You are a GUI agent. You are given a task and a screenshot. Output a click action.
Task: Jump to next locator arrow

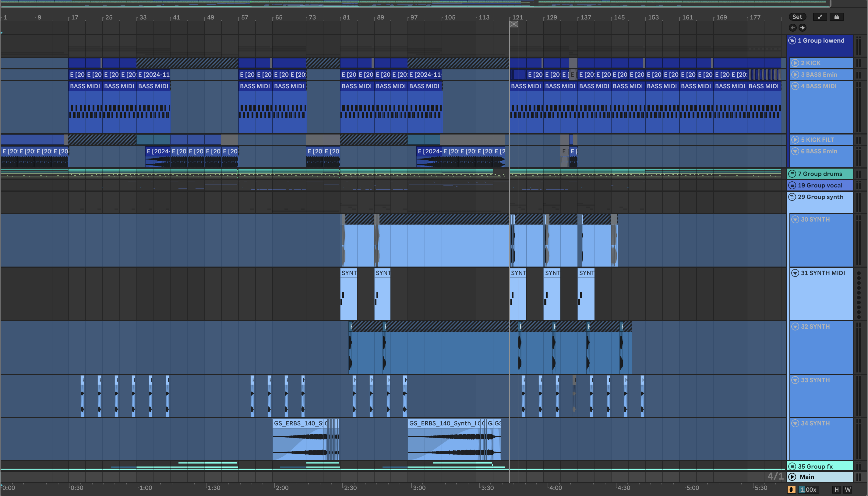coord(803,28)
